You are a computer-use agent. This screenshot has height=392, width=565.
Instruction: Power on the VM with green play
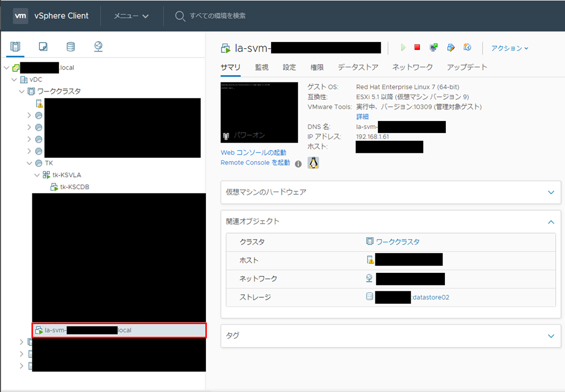tap(403, 47)
